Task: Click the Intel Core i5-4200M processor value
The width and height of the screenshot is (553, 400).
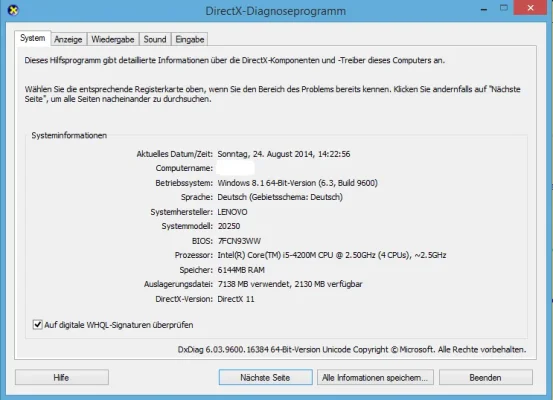Action: (332, 255)
